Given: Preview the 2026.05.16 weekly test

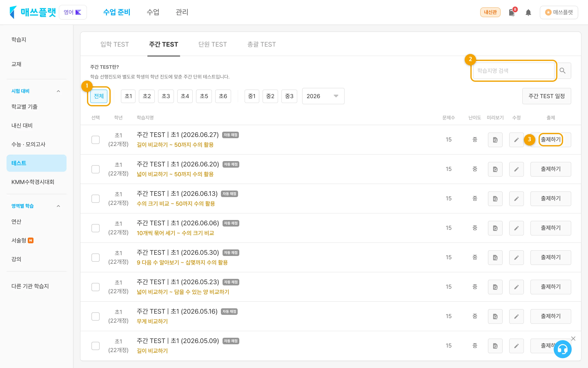Looking at the screenshot, I should pos(495,316).
